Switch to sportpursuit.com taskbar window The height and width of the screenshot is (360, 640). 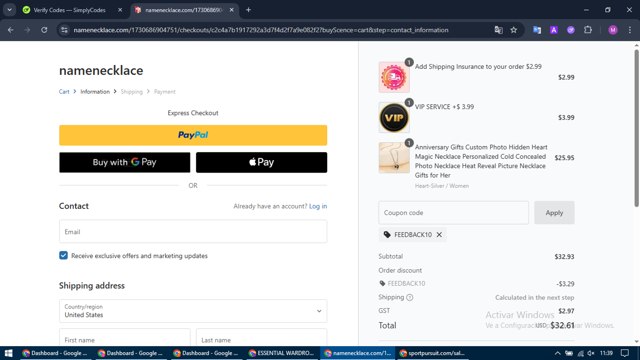tap(433, 353)
